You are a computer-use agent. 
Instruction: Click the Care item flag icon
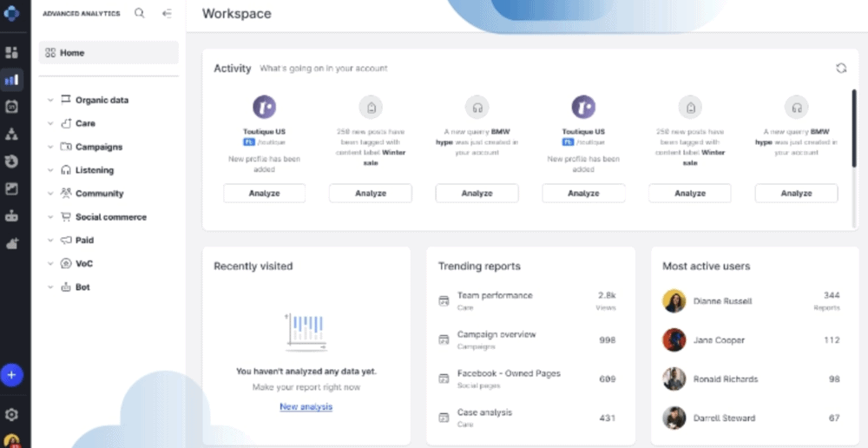point(66,123)
